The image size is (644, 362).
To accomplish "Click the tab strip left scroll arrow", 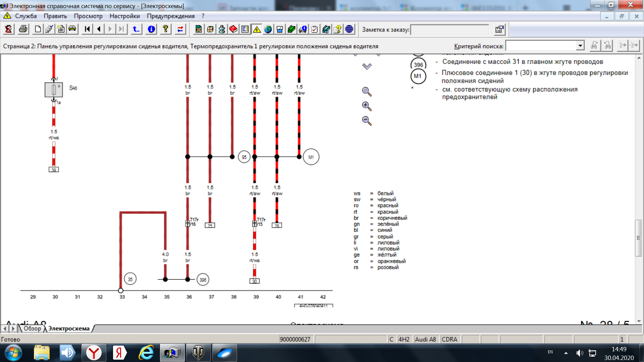I will click(5, 328).
